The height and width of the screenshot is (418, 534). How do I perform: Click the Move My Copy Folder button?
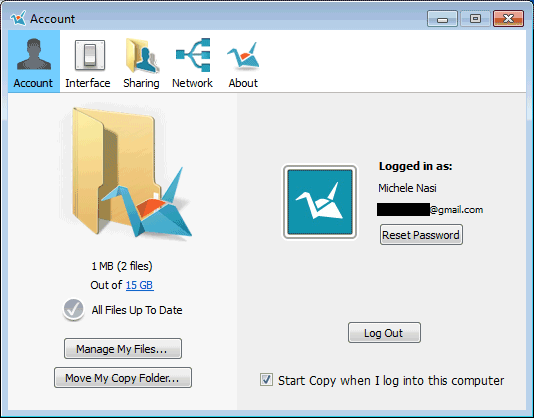pyautogui.click(x=123, y=377)
